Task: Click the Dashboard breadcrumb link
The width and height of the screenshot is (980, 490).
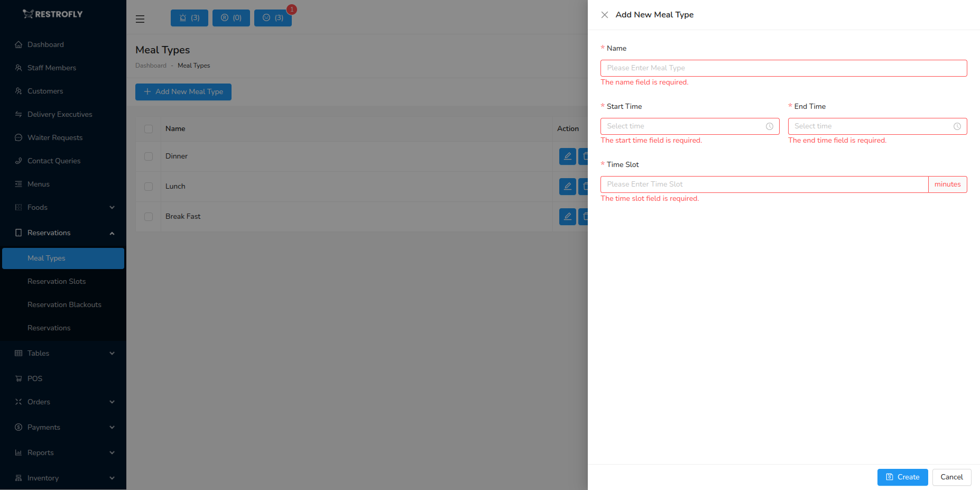Action: 151,66
